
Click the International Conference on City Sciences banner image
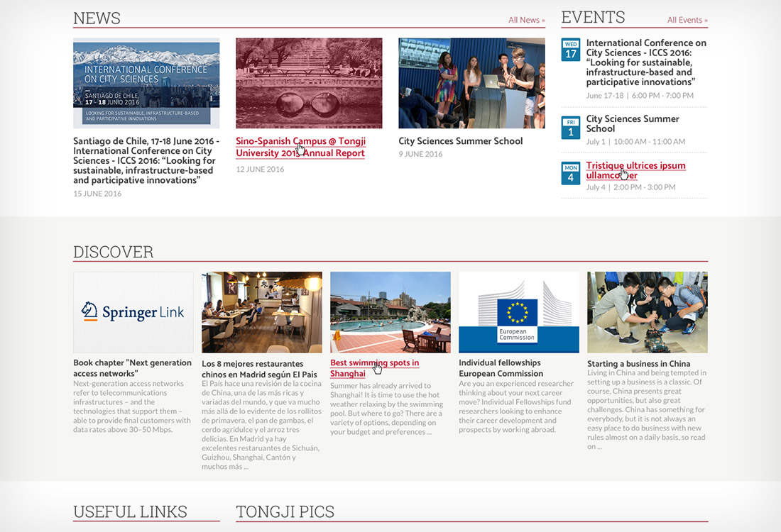(146, 83)
